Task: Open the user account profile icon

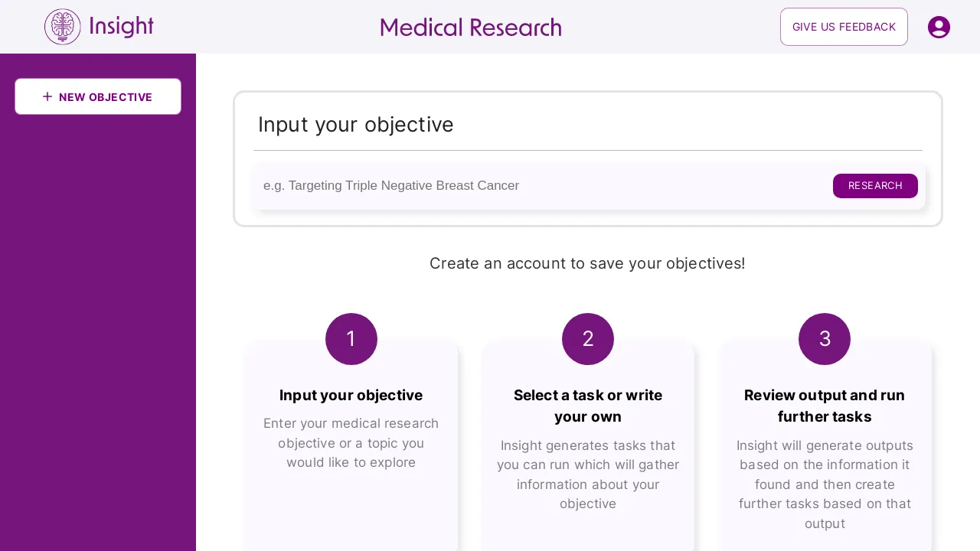Action: tap(939, 27)
